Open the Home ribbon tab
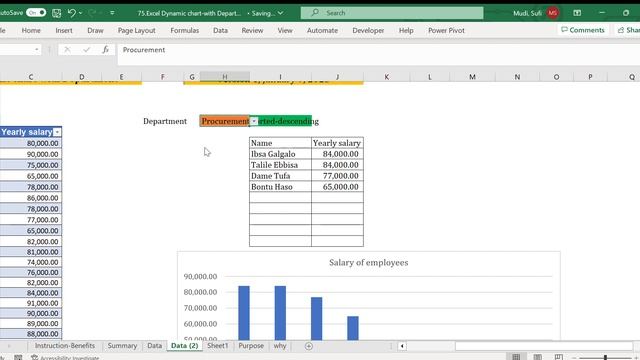 [31, 30]
